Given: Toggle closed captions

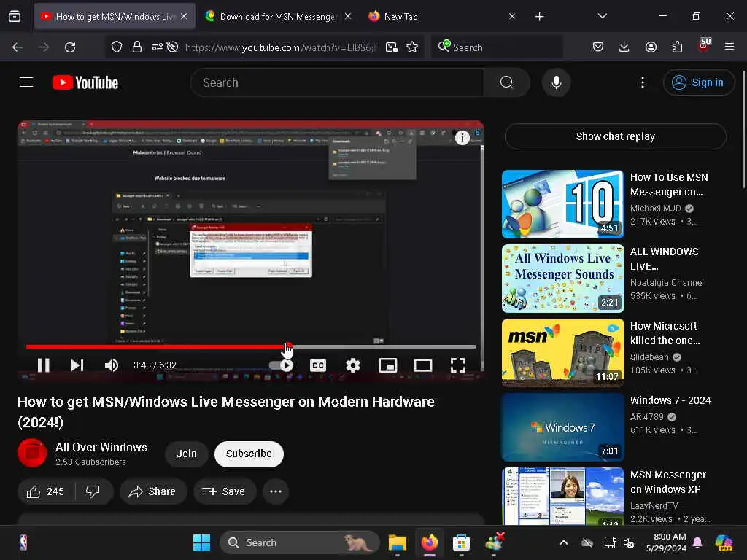Looking at the screenshot, I should [318, 365].
